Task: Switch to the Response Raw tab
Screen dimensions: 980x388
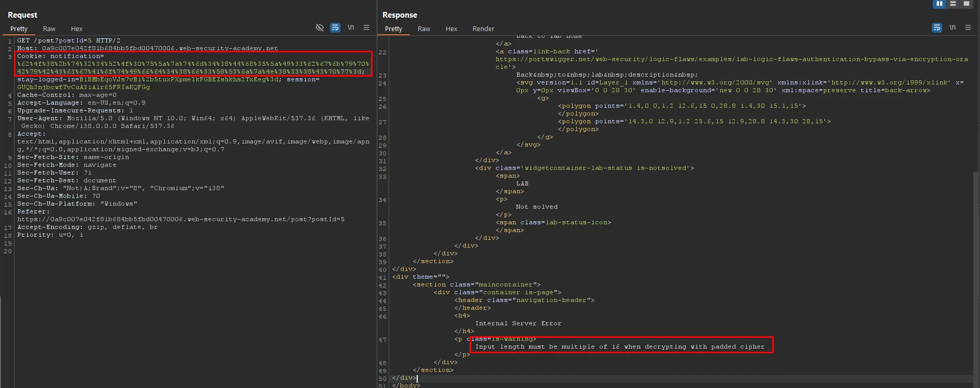Action: [424, 29]
